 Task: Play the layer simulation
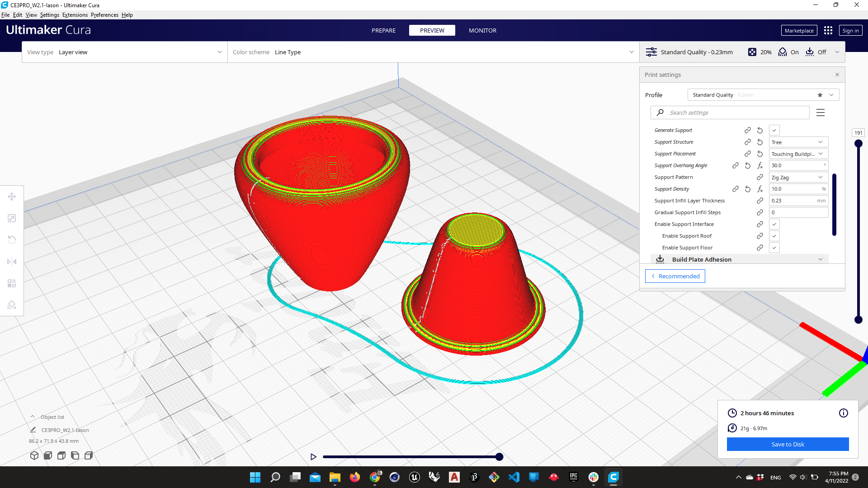[313, 457]
